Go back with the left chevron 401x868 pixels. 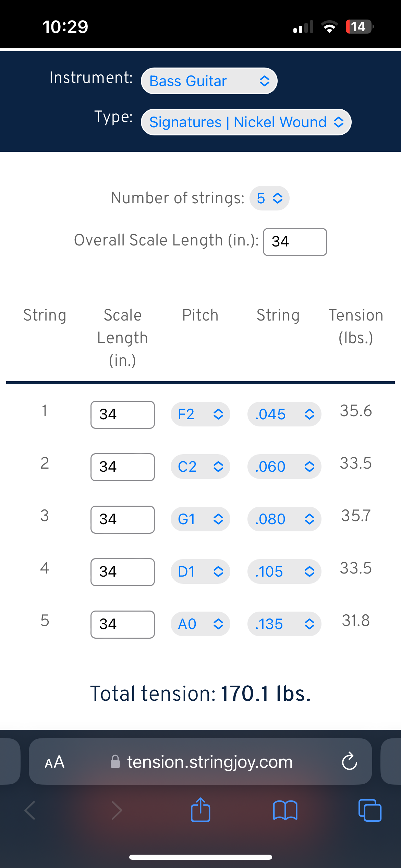pos(30,810)
